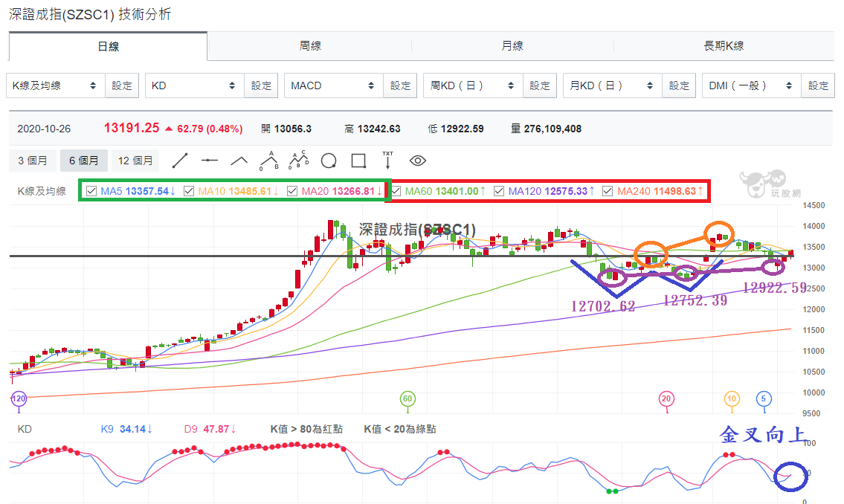Select the ABC three-point wave tool

pyautogui.click(x=269, y=161)
